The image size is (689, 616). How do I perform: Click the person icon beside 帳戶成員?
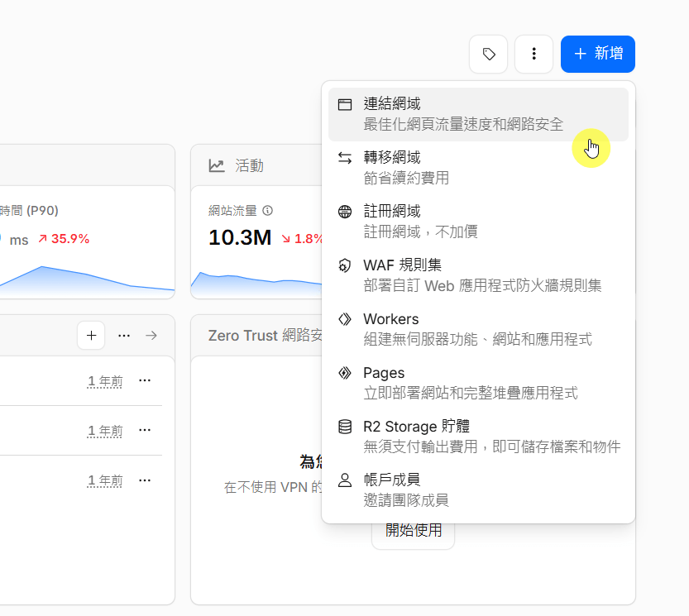click(345, 480)
